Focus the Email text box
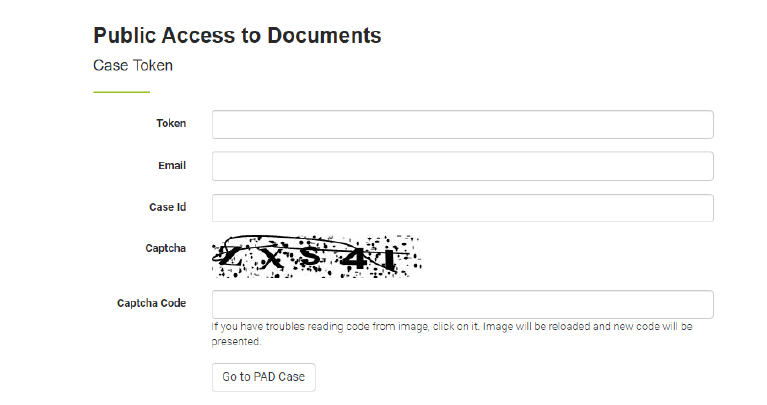 pos(462,166)
